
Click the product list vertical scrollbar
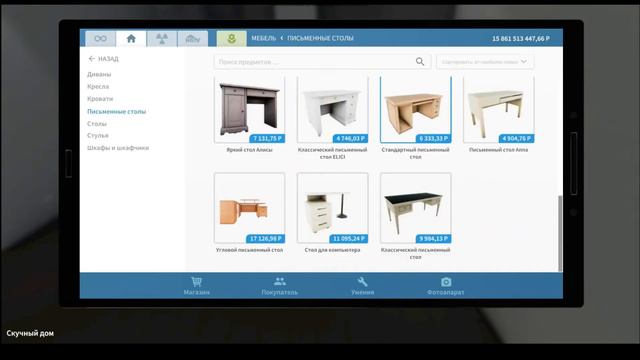pyautogui.click(x=560, y=233)
